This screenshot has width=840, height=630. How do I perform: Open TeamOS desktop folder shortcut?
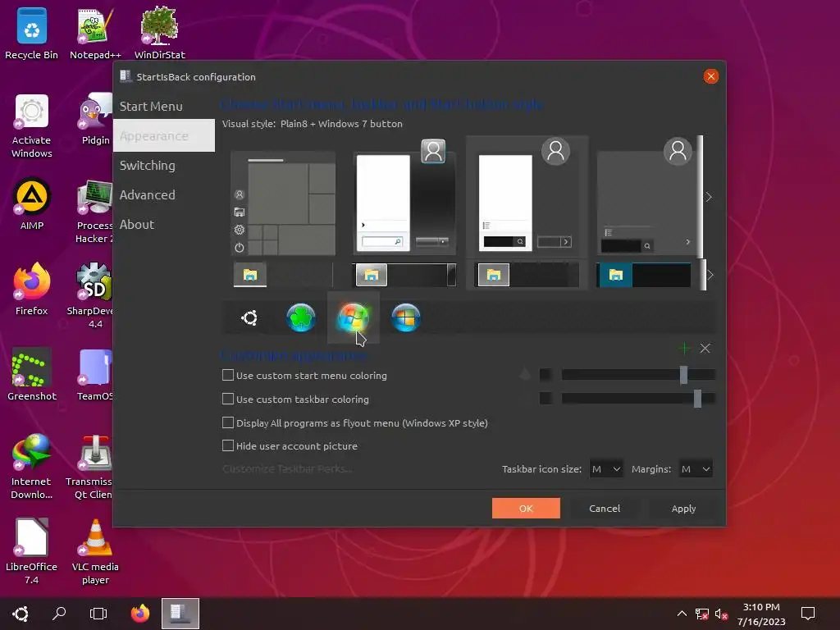coord(95,375)
